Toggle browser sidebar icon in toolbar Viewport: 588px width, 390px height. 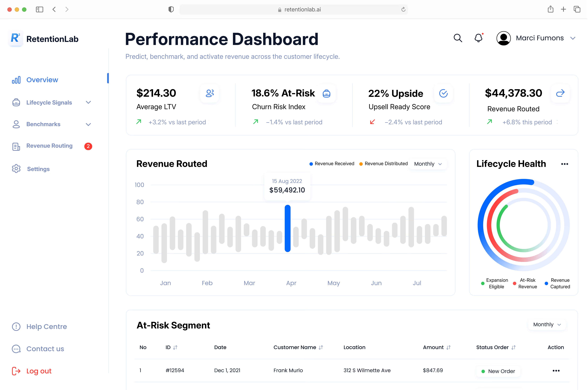point(40,9)
